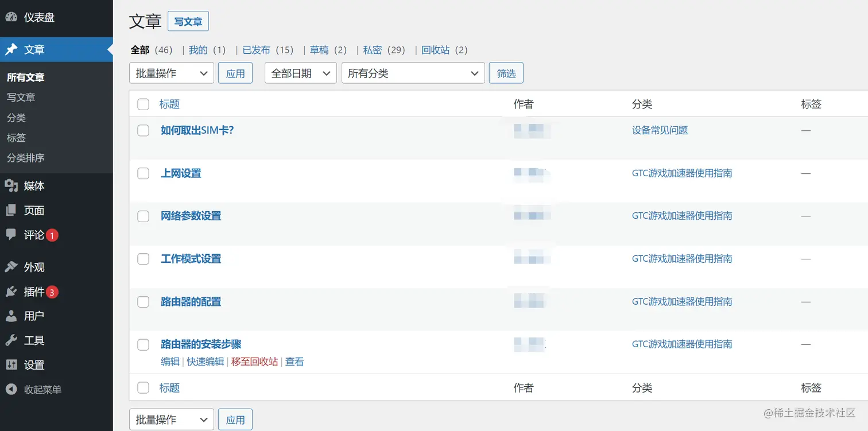
Task: Open 用户 menu in sidebar
Action: point(34,316)
